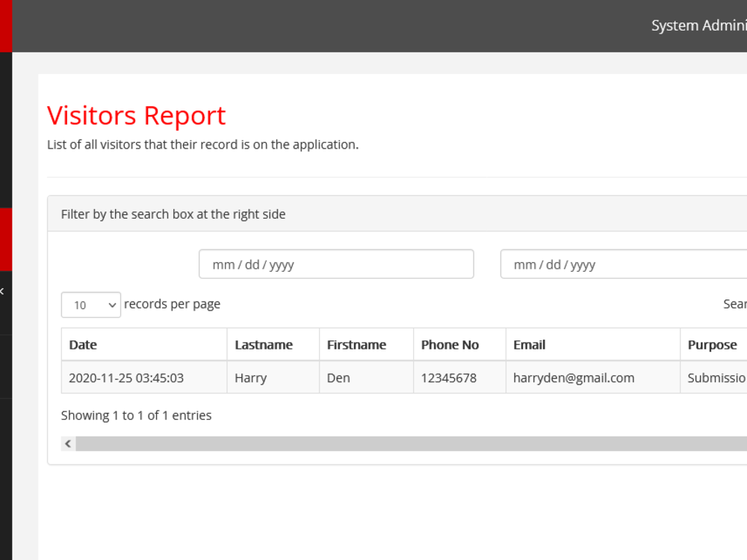Change records per page from 10
Viewport: 747px width, 560px height.
[x=90, y=305]
